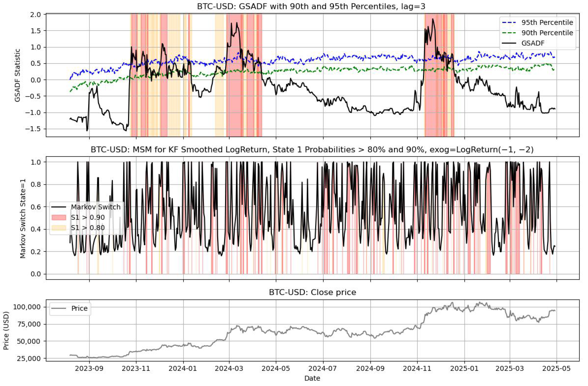
Task: Click the 95th Percentile legend entry
Action: [547, 22]
